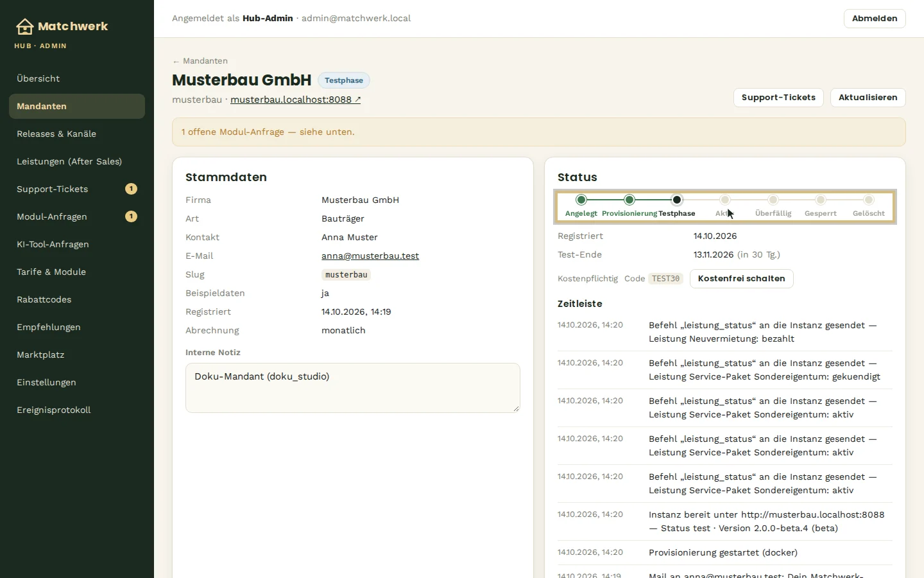Click the Modul-Anfragen count badge
This screenshot has width=924, height=578.
[131, 216]
